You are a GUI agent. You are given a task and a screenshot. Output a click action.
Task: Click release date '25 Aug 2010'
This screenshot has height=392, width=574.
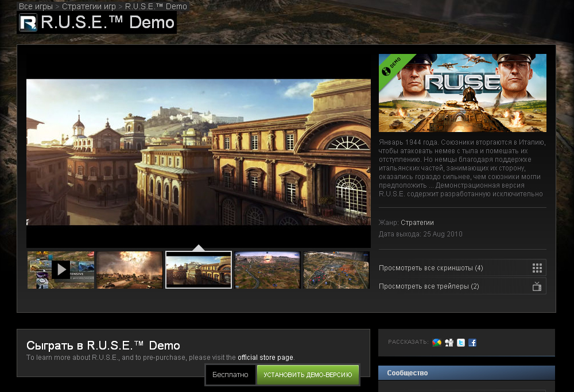443,234
